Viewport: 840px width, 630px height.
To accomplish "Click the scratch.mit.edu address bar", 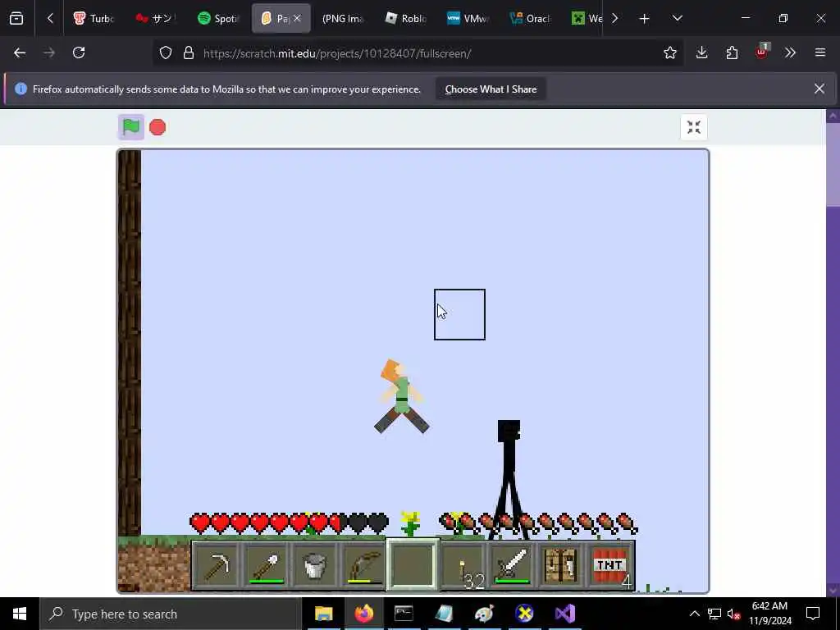I will click(x=418, y=53).
